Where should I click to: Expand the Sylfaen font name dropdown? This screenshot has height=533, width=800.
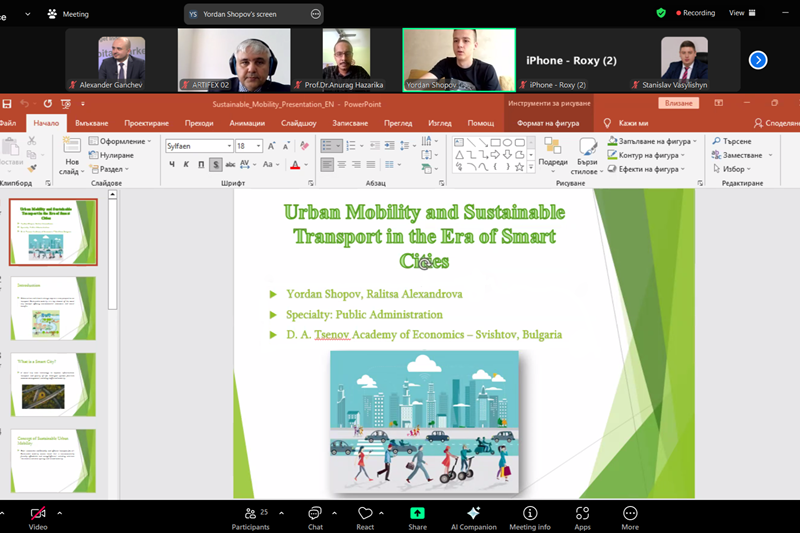[x=229, y=146]
